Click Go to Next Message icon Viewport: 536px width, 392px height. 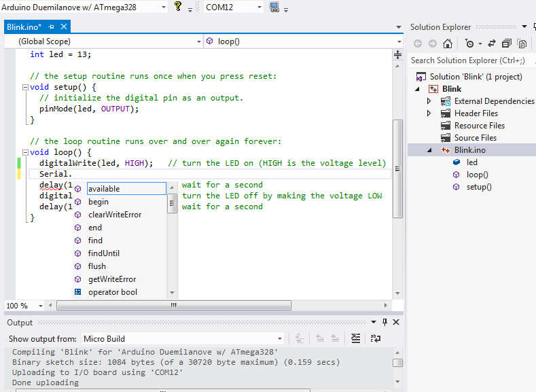(x=335, y=338)
